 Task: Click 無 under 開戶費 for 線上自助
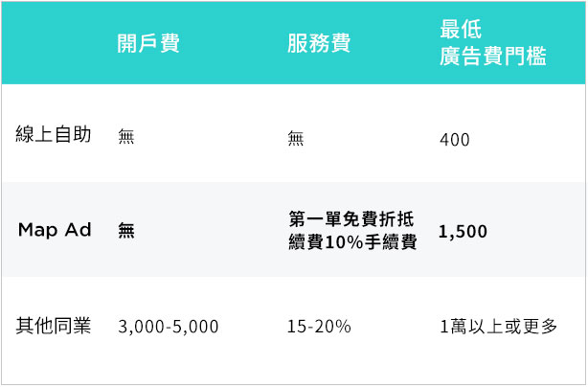pyautogui.click(x=126, y=136)
